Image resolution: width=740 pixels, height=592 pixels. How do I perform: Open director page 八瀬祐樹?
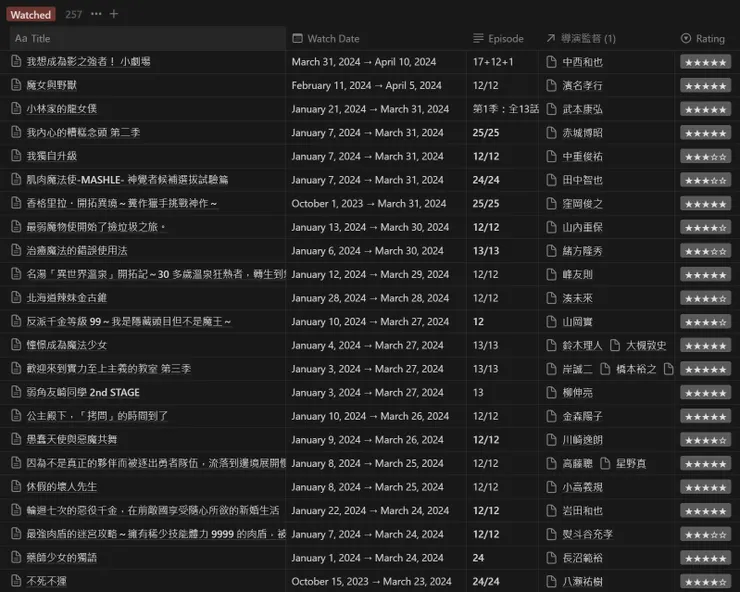pyautogui.click(x=582, y=581)
